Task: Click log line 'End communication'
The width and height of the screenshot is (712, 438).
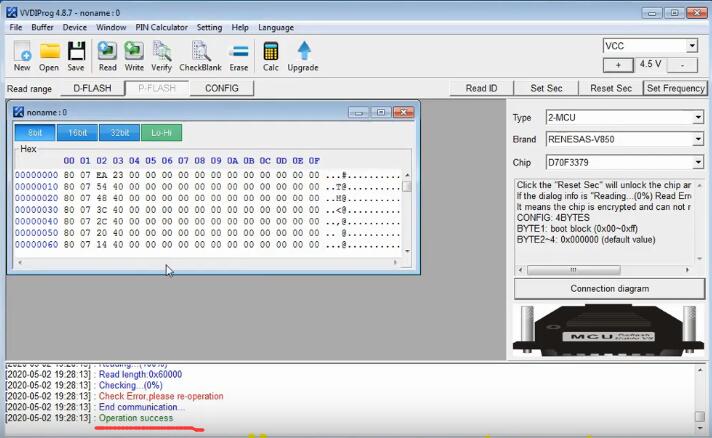Action: tap(141, 407)
